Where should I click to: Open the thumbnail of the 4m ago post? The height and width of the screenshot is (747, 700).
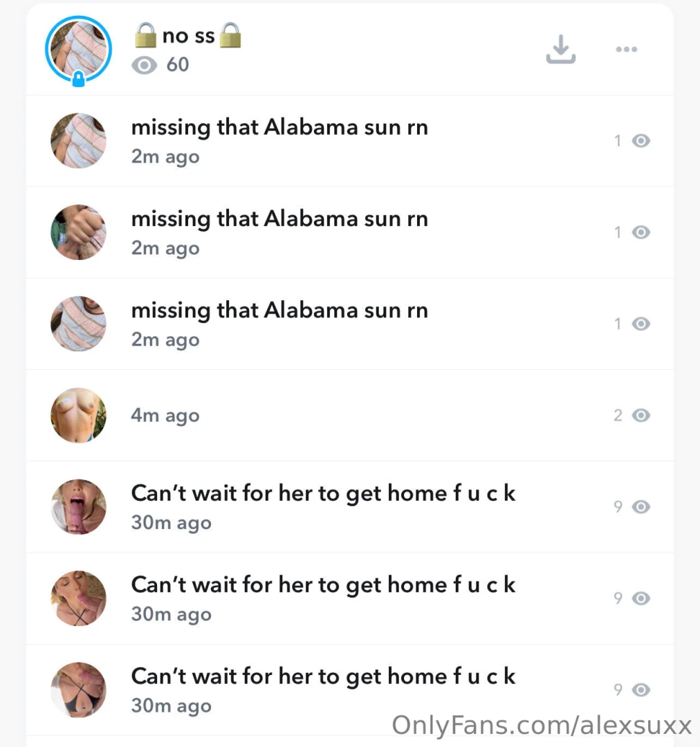click(78, 415)
